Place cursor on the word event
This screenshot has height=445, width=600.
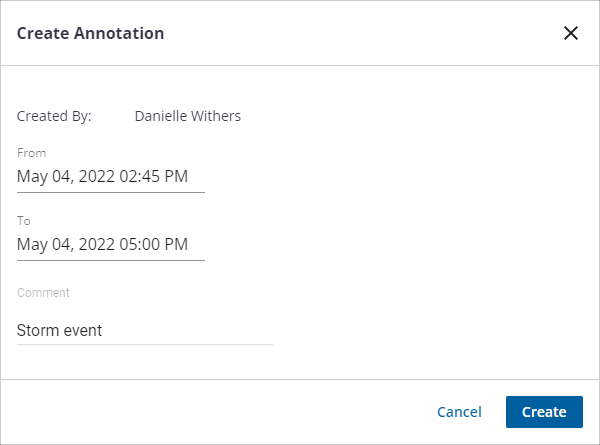82,330
